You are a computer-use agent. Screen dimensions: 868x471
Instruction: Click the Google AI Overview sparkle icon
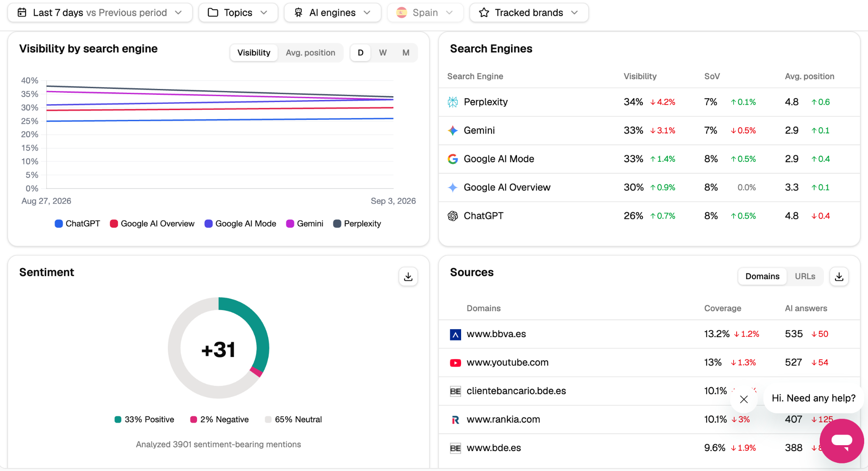click(x=453, y=187)
